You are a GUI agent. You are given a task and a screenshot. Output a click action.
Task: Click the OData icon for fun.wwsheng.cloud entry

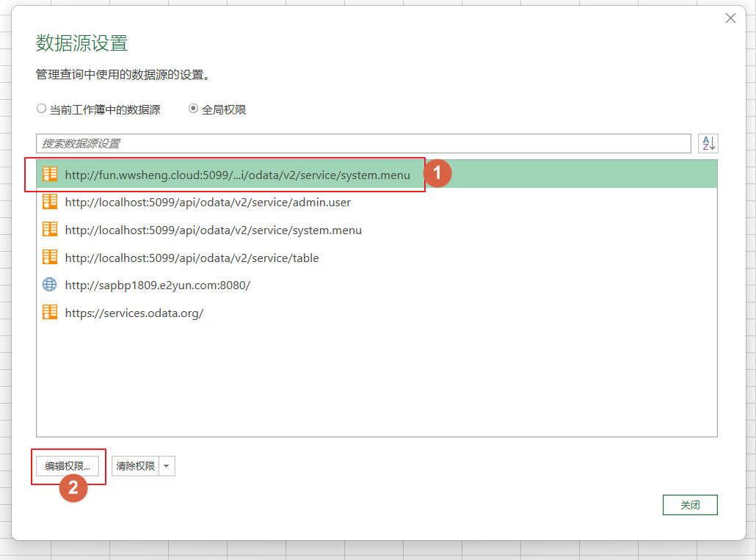50,175
